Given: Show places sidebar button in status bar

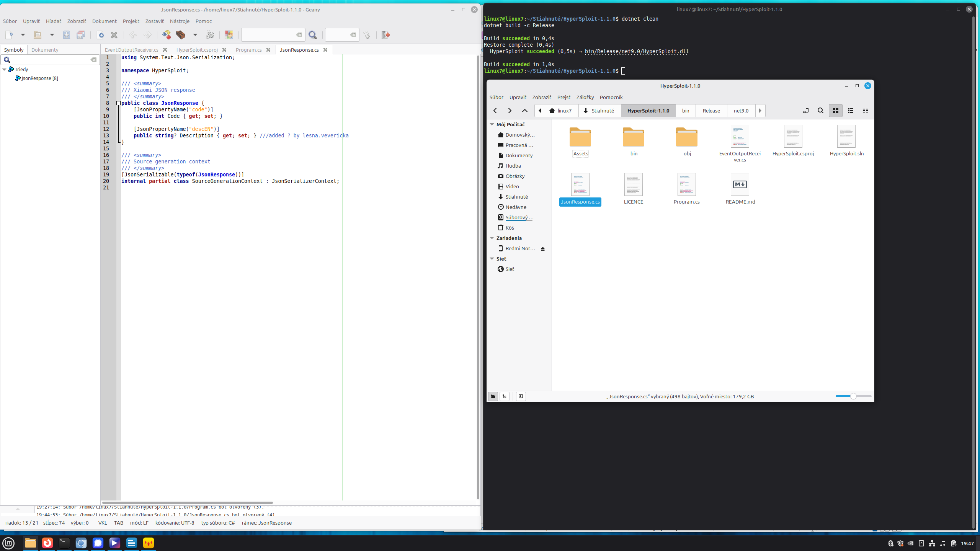Looking at the screenshot, I should point(493,396).
